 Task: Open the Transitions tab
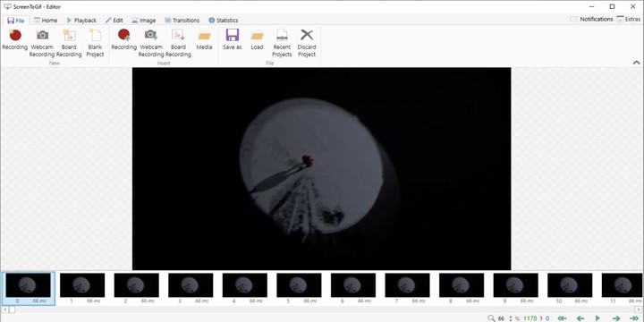tap(182, 20)
